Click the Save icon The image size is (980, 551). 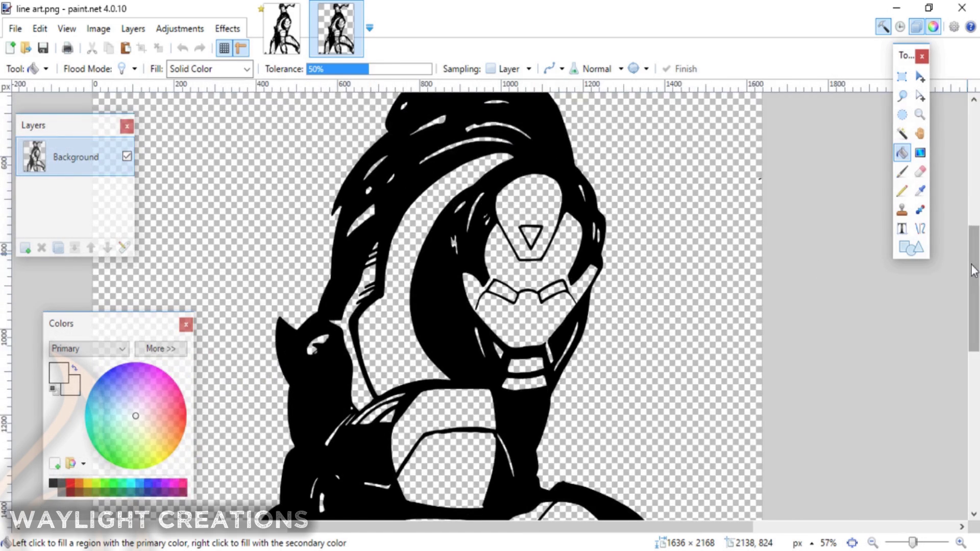pyautogui.click(x=43, y=48)
